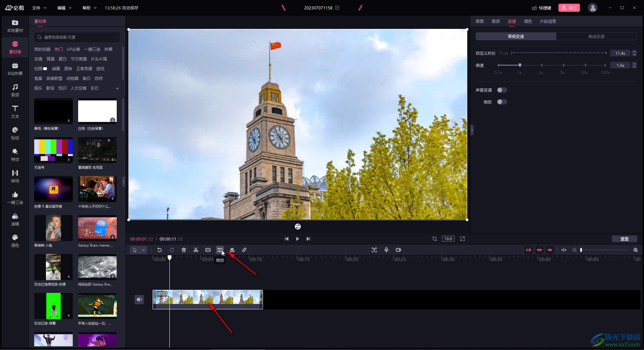The width and height of the screenshot is (644, 350).
Task: Click the 导出 export button
Action: (x=569, y=8)
